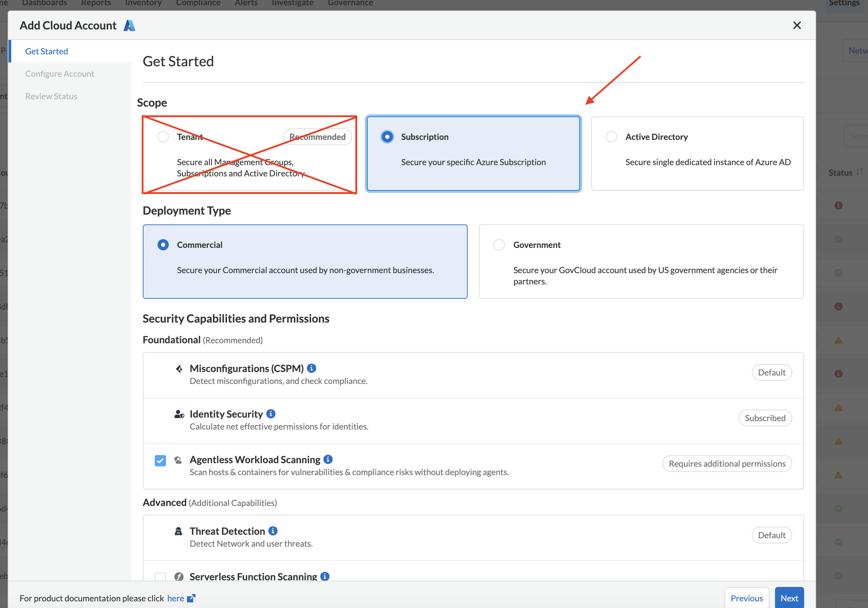Open Get Started step in sidebar
This screenshot has width=868, height=608.
pyautogui.click(x=47, y=52)
